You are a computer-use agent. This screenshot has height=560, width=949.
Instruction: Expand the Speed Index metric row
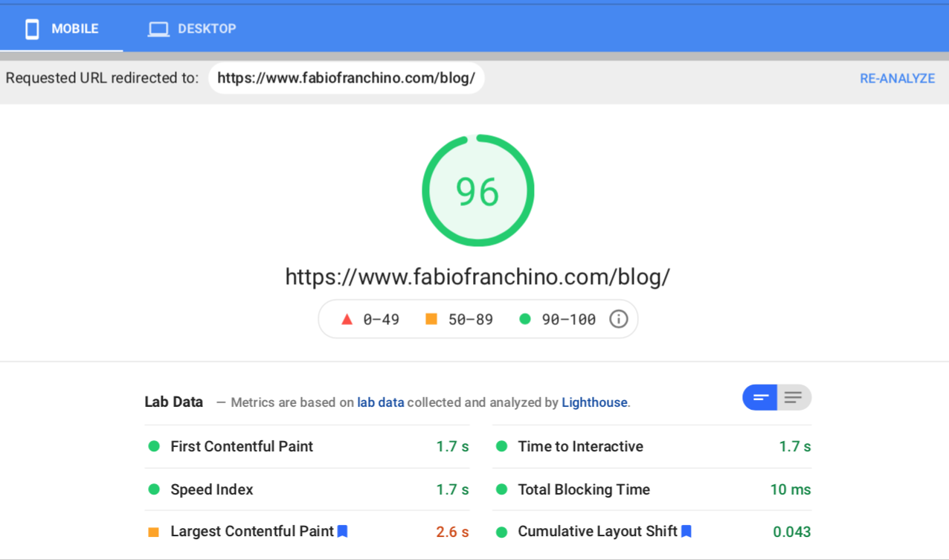(212, 489)
